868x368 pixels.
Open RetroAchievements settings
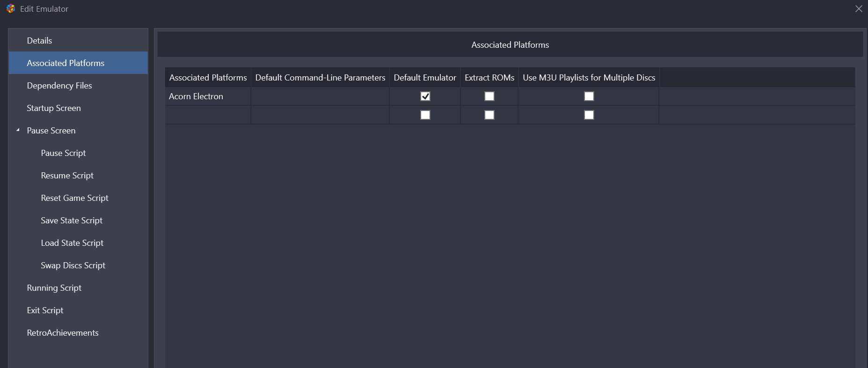click(63, 333)
